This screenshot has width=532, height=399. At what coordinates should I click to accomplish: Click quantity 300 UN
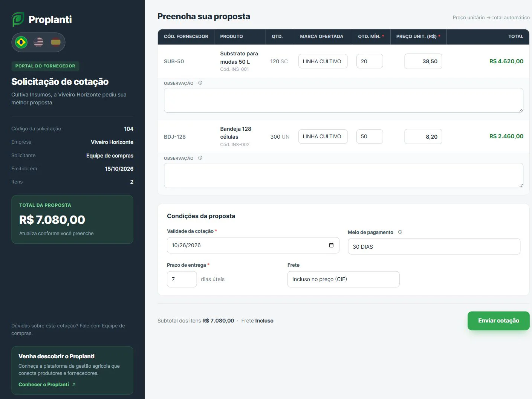pyautogui.click(x=280, y=137)
